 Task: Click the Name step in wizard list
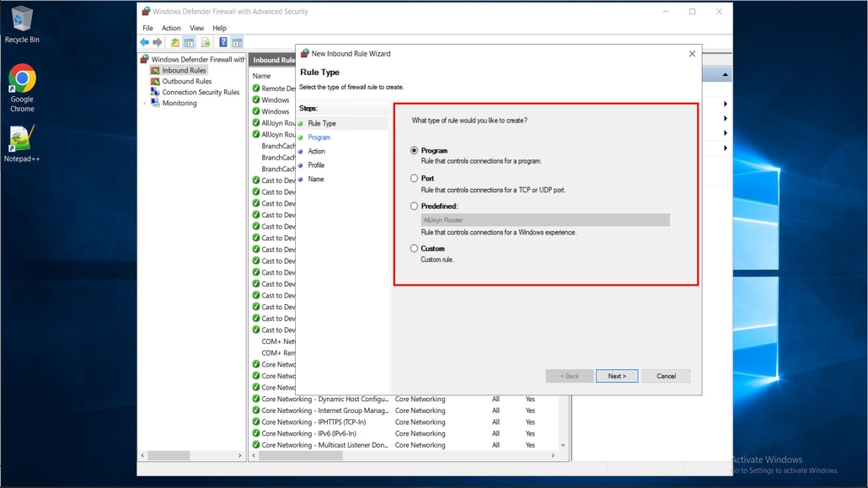point(316,179)
